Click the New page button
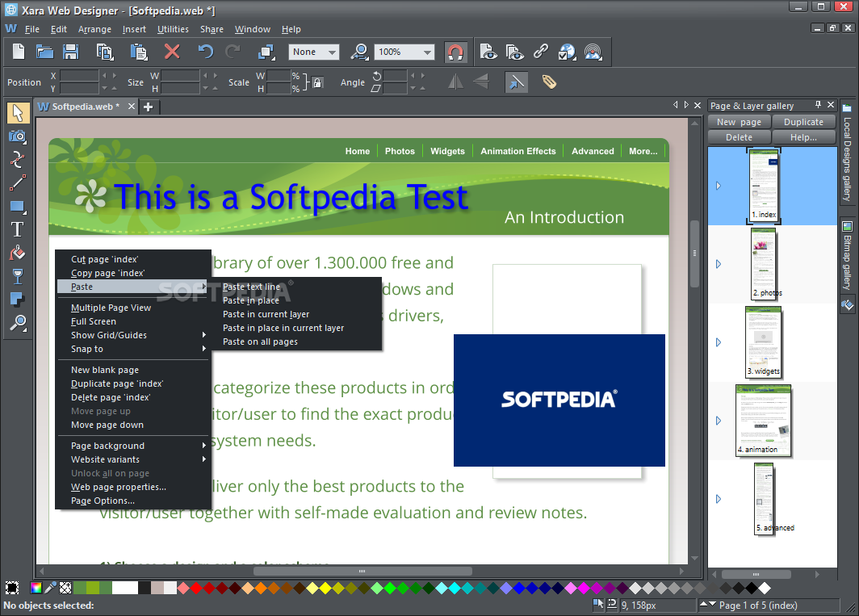This screenshot has width=859, height=616. (x=739, y=122)
